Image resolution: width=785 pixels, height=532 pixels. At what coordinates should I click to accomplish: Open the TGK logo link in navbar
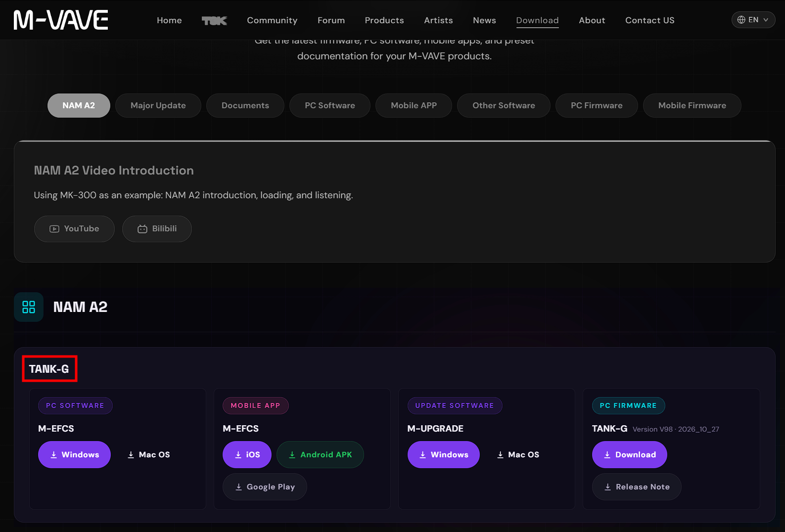(214, 20)
